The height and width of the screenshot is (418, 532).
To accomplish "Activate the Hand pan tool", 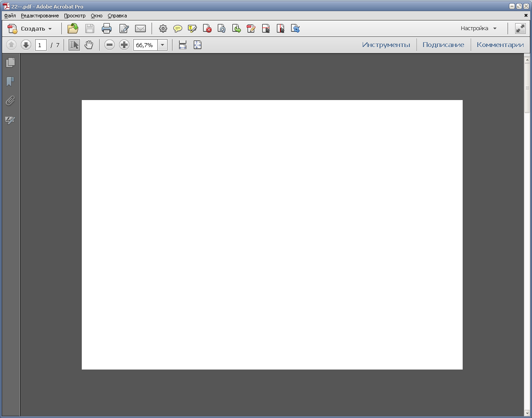I will point(89,45).
